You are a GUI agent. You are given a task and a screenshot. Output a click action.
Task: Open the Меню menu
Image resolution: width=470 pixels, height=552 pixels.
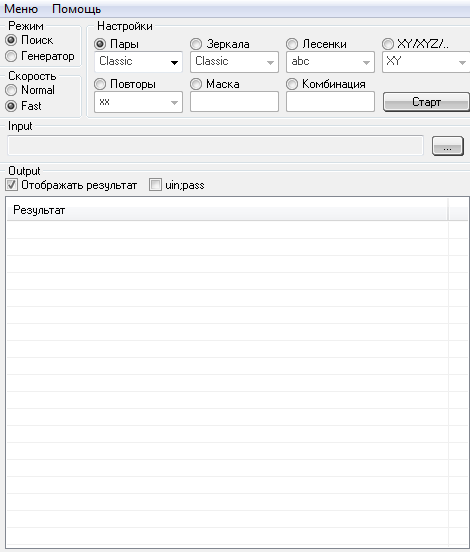click(x=21, y=9)
